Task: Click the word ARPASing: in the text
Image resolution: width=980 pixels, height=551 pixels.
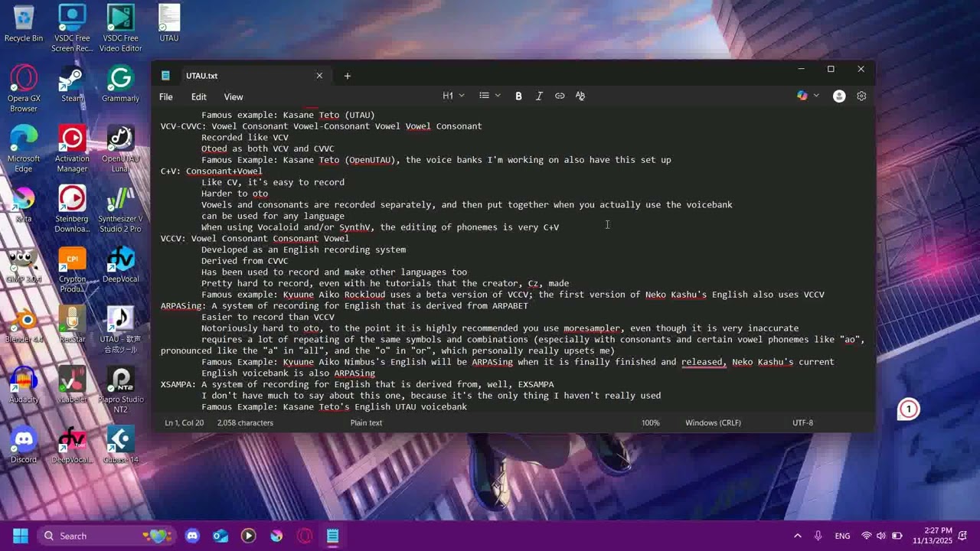Action: 183,306
